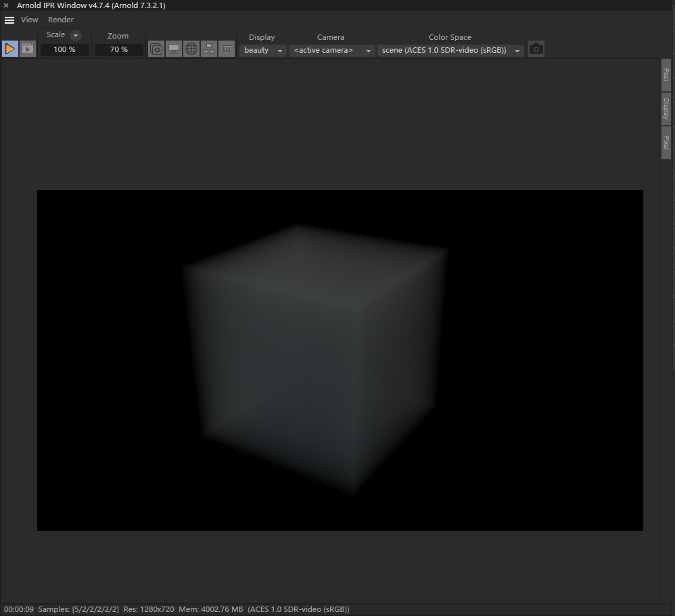Open the Render menu
Image resolution: width=675 pixels, height=616 pixels.
(60, 19)
